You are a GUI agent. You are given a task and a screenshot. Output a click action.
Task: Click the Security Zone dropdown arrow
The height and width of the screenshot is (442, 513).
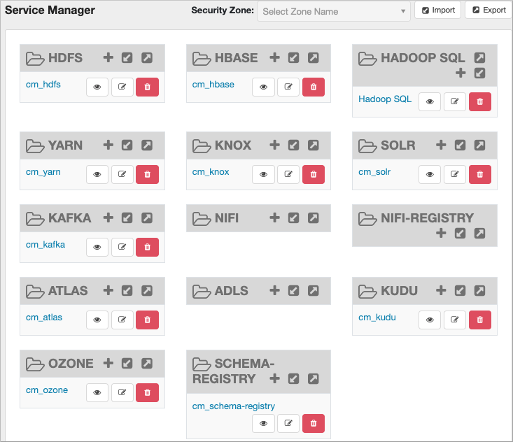(403, 12)
